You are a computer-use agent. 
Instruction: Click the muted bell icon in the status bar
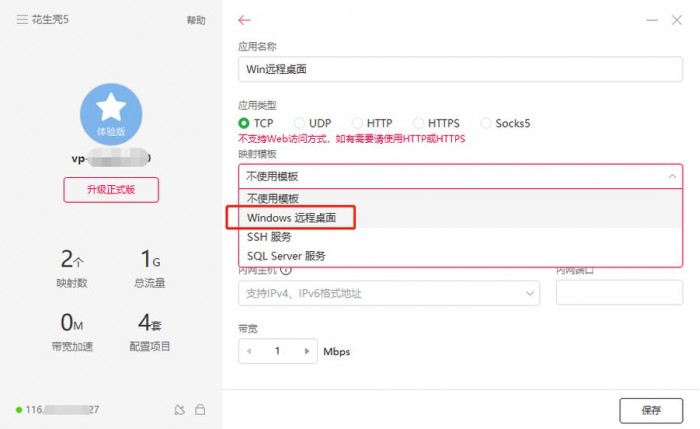point(179,409)
